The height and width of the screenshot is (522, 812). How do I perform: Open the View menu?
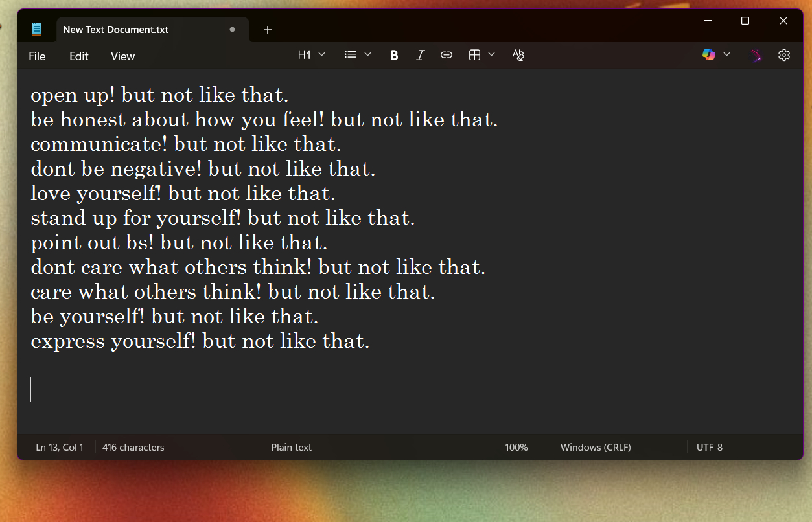122,56
